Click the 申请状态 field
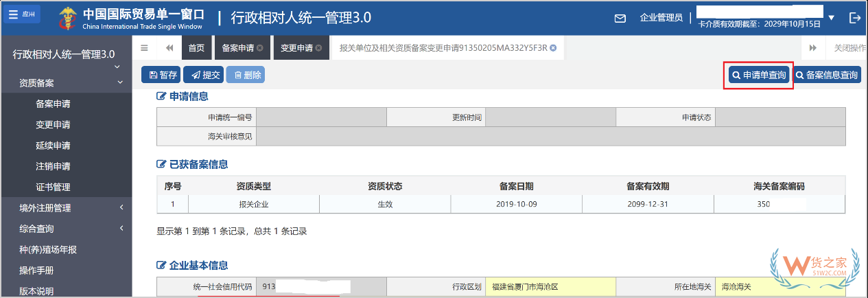 (x=780, y=117)
